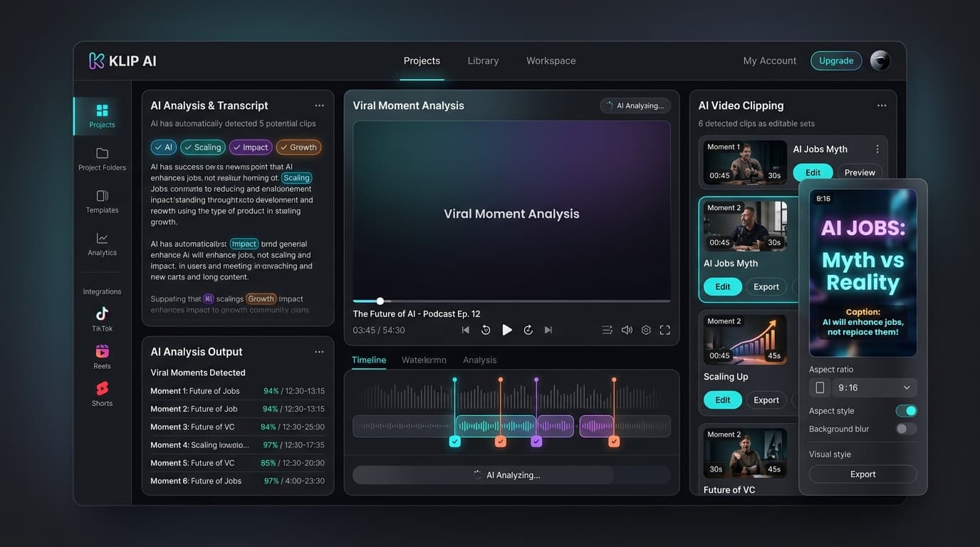
Task: Toggle the purple timeline marker checkbox
Action: coord(537,442)
